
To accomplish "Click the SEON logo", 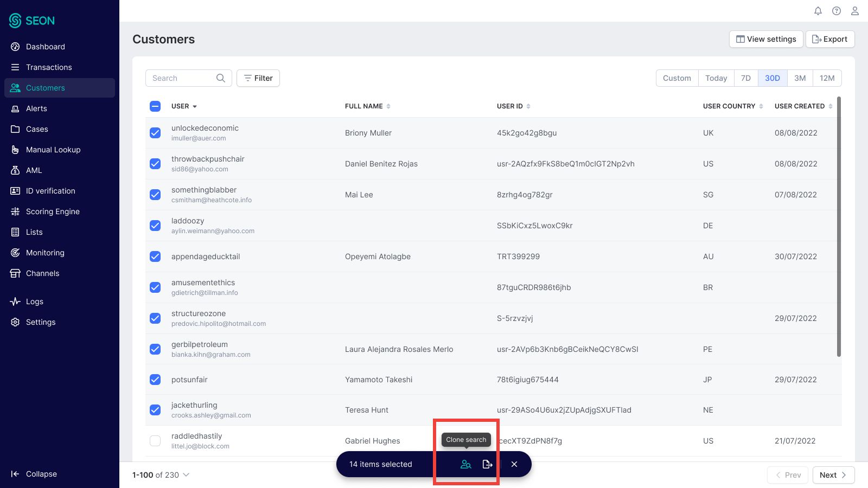I will [x=32, y=21].
